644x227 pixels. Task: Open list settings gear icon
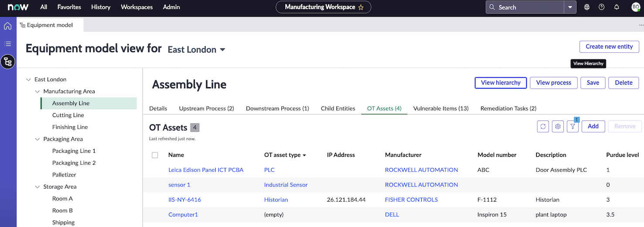558,126
